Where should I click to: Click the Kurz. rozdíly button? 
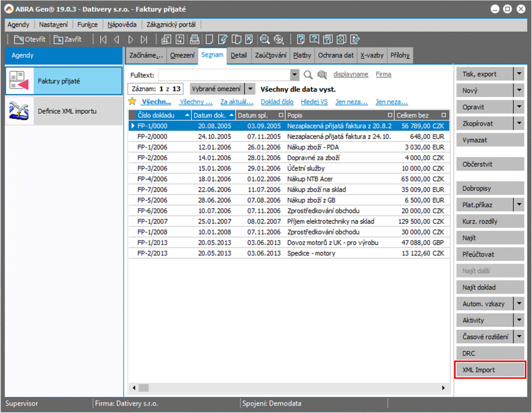point(490,221)
